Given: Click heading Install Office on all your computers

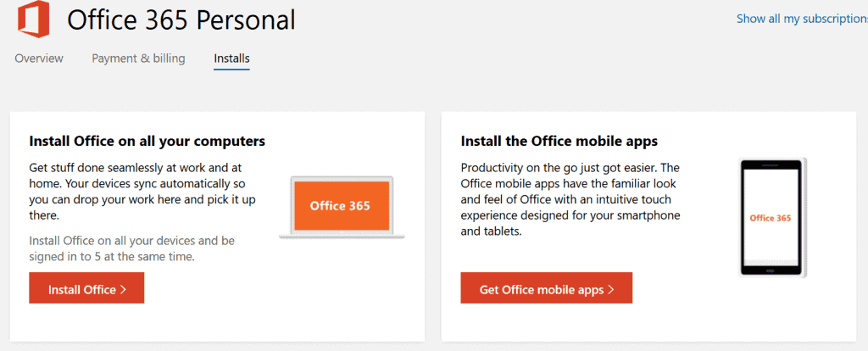Looking at the screenshot, I should pos(147,142).
